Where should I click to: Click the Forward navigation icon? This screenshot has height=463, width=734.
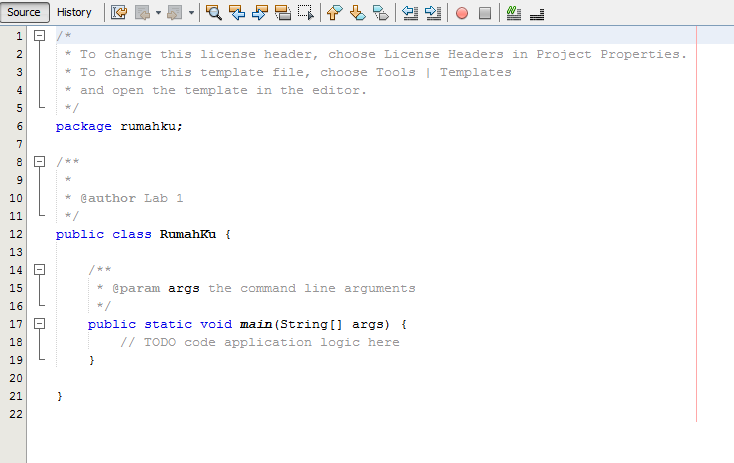click(x=174, y=13)
